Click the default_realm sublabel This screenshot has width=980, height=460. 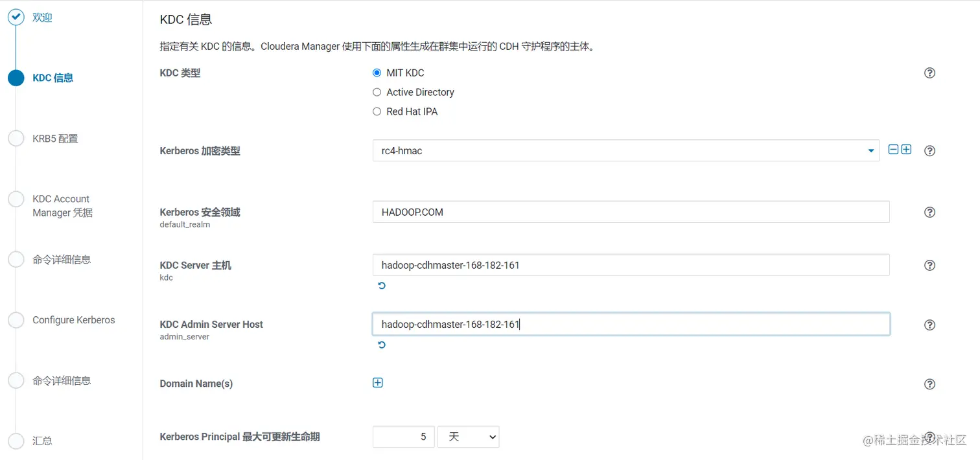(185, 225)
